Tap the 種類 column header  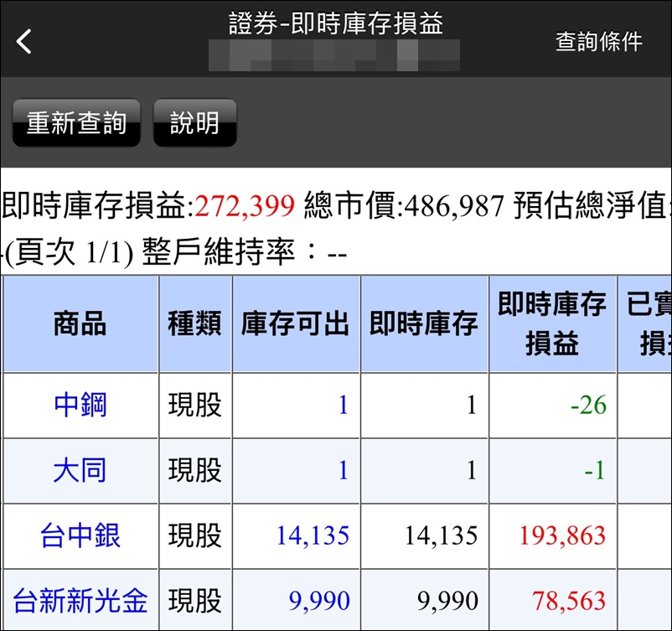pyautogui.click(x=194, y=324)
